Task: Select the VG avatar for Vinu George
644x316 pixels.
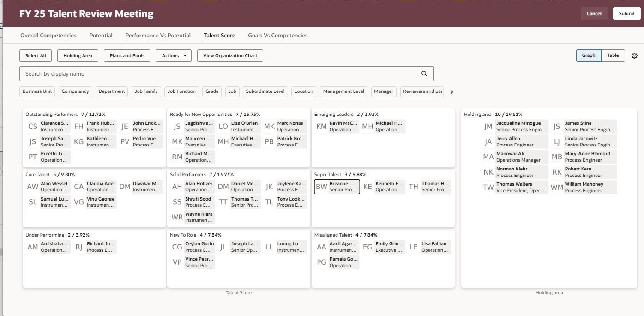Action: (x=79, y=202)
